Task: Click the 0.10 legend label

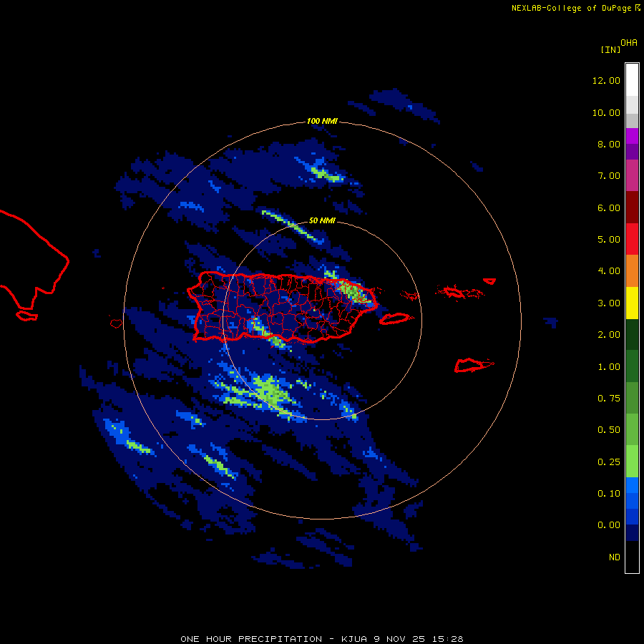Action: [609, 494]
